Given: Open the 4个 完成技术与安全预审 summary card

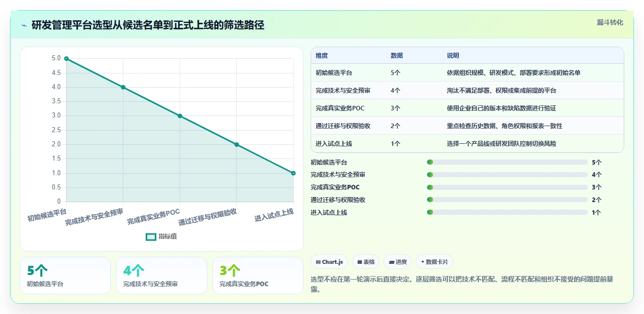Looking at the screenshot, I should (x=161, y=276).
